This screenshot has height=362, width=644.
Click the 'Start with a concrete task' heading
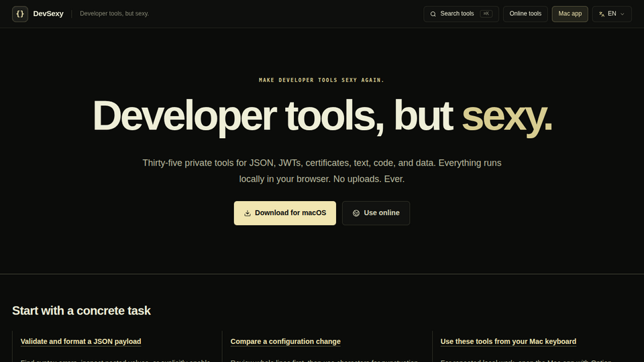[81, 310]
